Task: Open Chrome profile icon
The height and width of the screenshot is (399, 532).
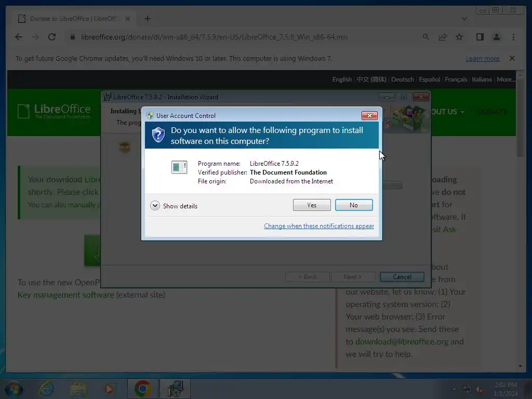Action: click(496, 37)
